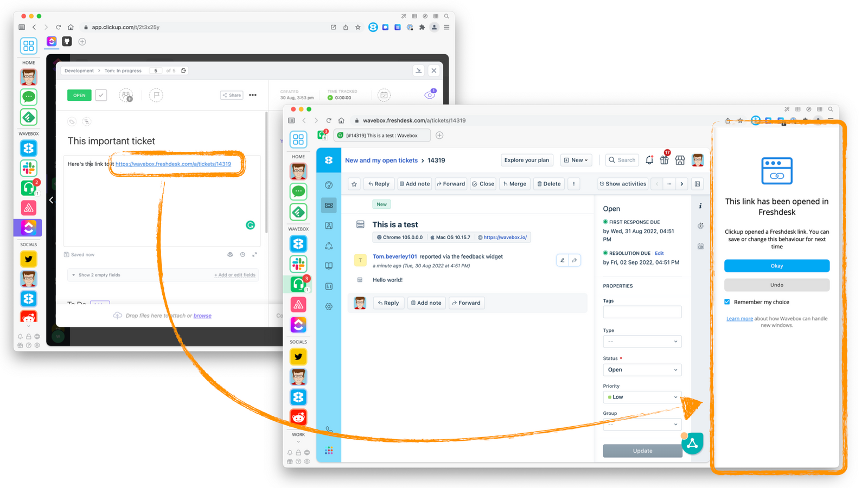Click the Undo button in link popup
The image size is (868, 488).
776,285
